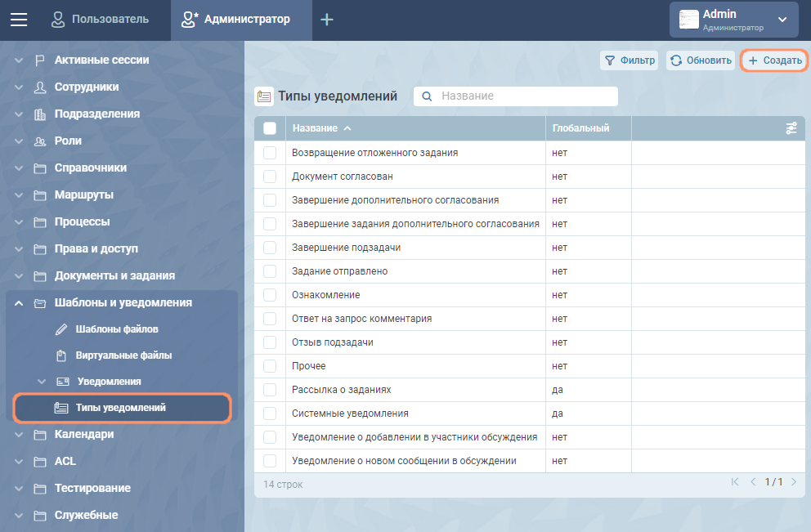
Task: Select the Системные уведомления row checkbox
Action: click(x=270, y=414)
